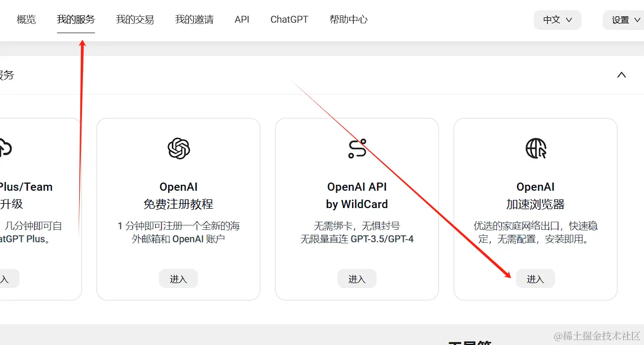
Task: Select the 加速浏览器 card title
Action: pyautogui.click(x=535, y=204)
